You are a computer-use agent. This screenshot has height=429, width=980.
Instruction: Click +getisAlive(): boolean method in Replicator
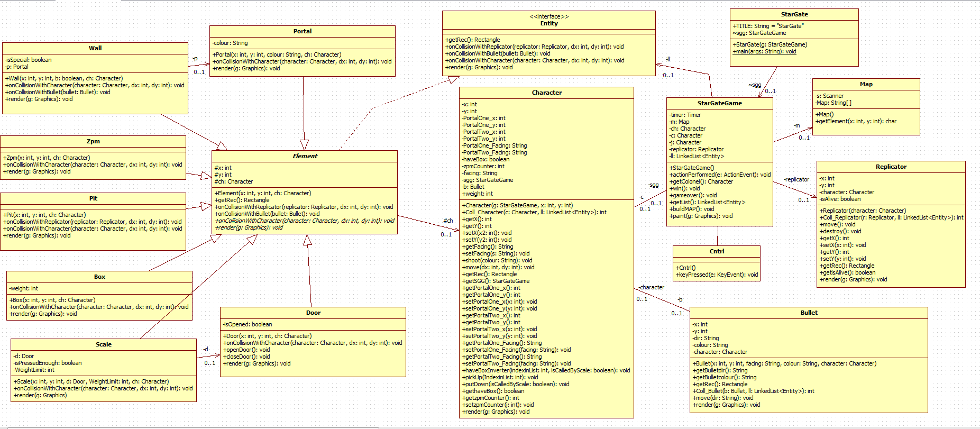coord(847,272)
